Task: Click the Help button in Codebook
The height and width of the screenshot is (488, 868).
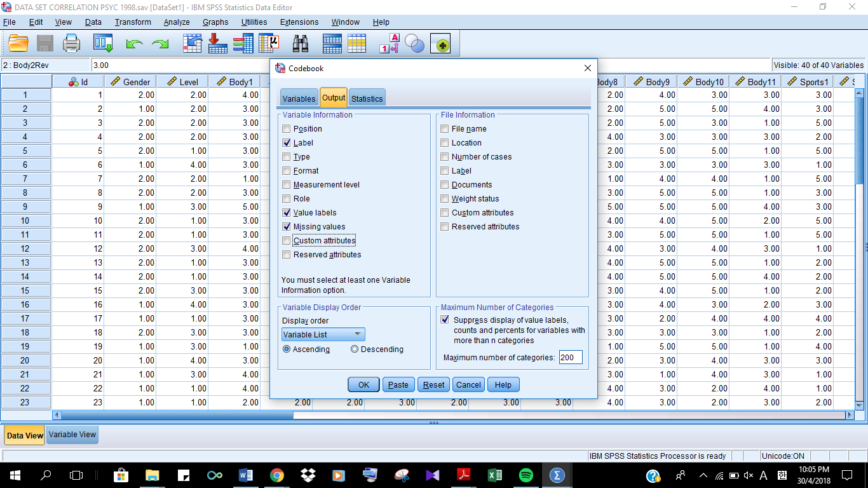Action: 503,384
